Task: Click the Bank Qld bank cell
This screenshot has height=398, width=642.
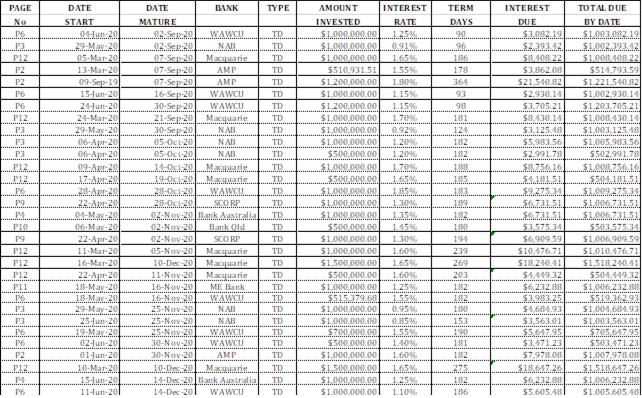Action: click(227, 227)
